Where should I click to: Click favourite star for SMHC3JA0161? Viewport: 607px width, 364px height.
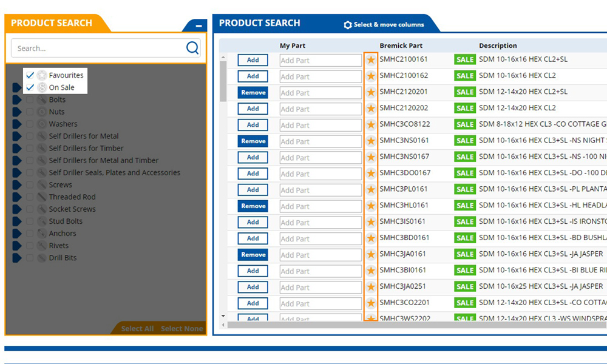tap(371, 255)
